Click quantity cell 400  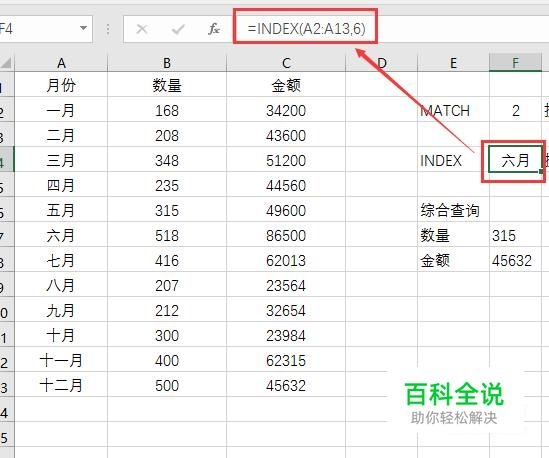click(167, 360)
